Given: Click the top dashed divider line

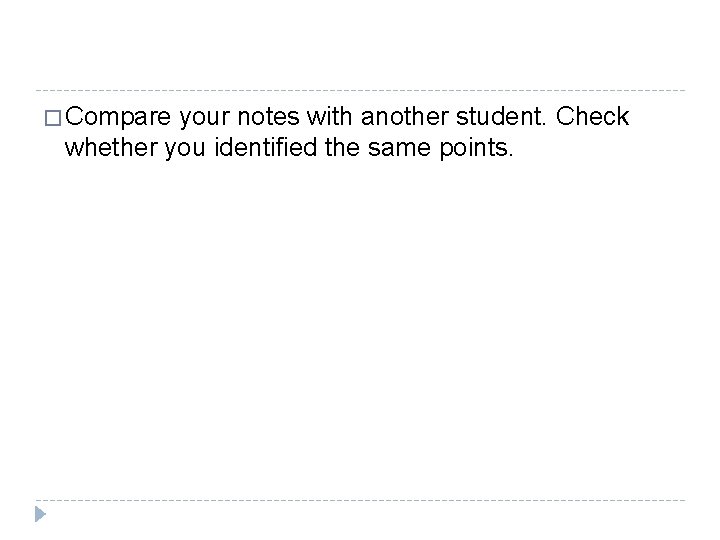Looking at the screenshot, I should tap(360, 90).
